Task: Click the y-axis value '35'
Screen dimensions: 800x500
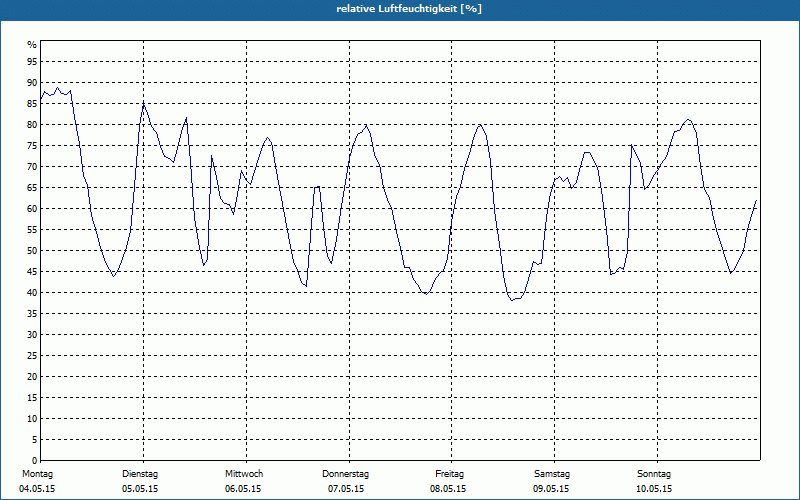Action: tap(32, 314)
